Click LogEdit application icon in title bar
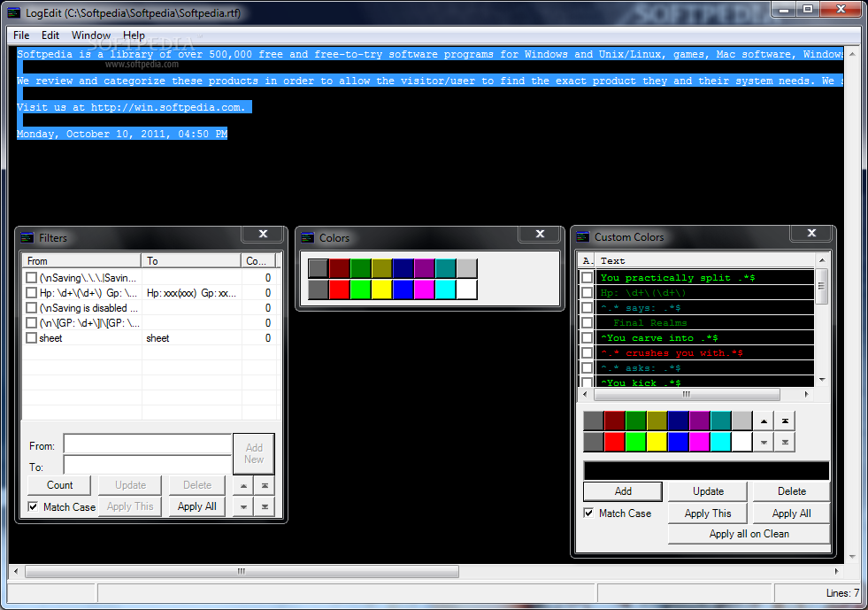This screenshot has height=610, width=868. pyautogui.click(x=13, y=12)
